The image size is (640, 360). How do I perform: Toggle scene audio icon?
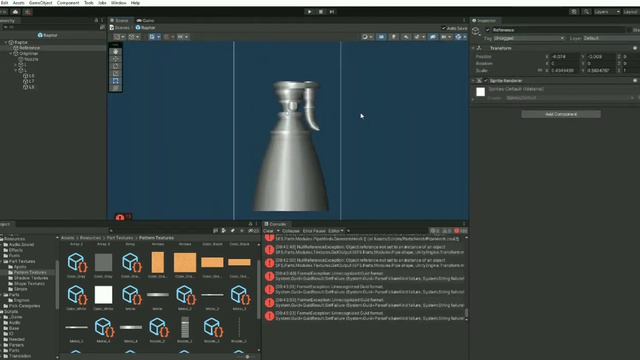click(406, 37)
